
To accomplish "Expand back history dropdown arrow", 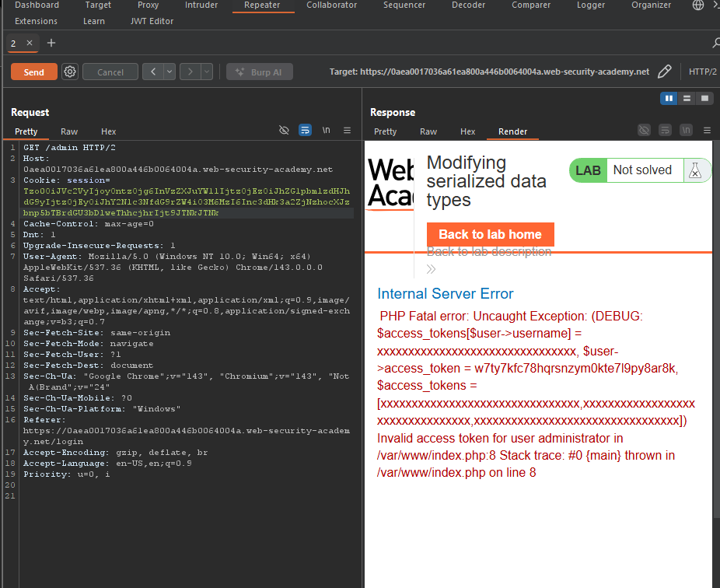I will pyautogui.click(x=170, y=72).
